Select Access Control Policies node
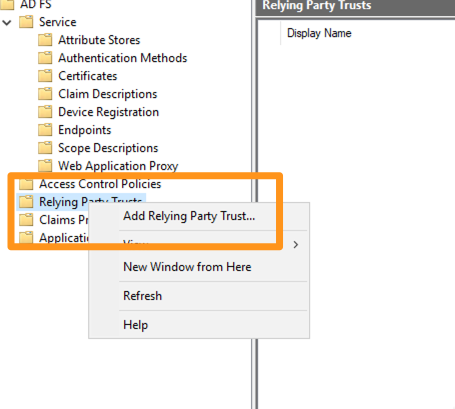This screenshot has height=409, width=455. (x=100, y=184)
